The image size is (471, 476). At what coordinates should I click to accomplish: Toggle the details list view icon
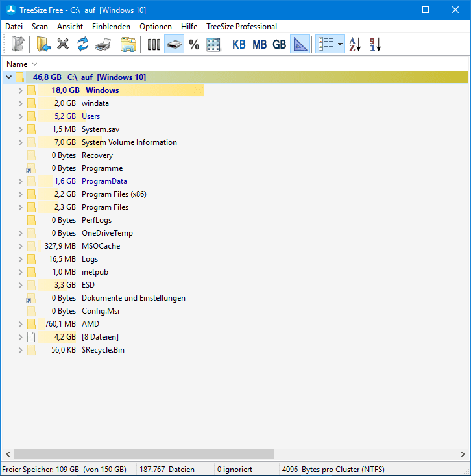click(326, 44)
